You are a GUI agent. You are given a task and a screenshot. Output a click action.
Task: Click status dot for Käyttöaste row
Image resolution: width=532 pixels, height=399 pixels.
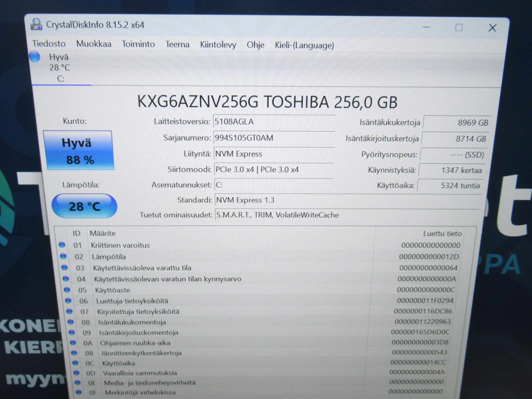(x=67, y=289)
